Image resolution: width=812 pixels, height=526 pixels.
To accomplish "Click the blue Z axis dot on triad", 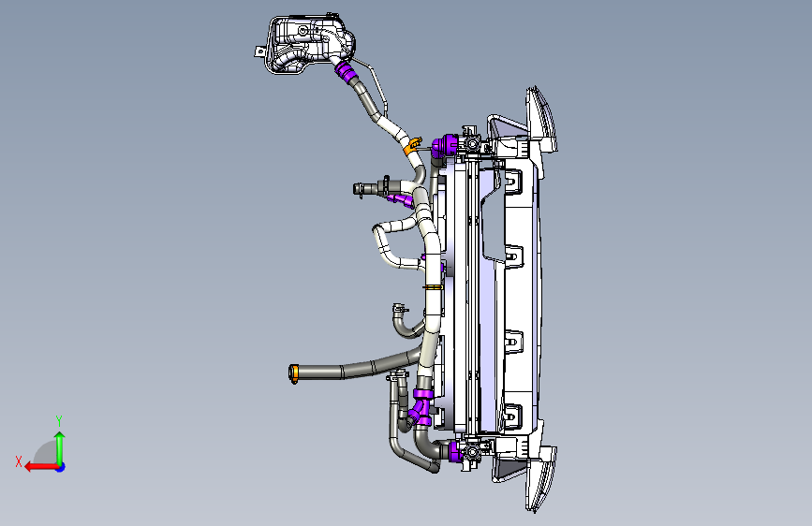I will [x=61, y=467].
